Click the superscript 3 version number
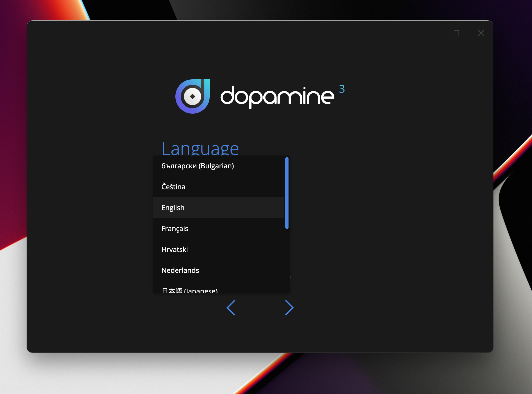The width and height of the screenshot is (532, 394). (342, 89)
